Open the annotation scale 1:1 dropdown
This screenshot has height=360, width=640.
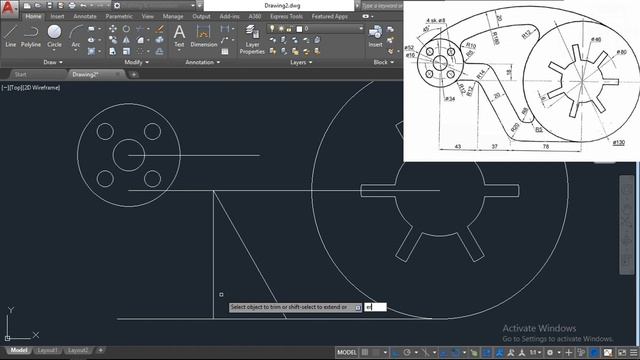pos(535,352)
